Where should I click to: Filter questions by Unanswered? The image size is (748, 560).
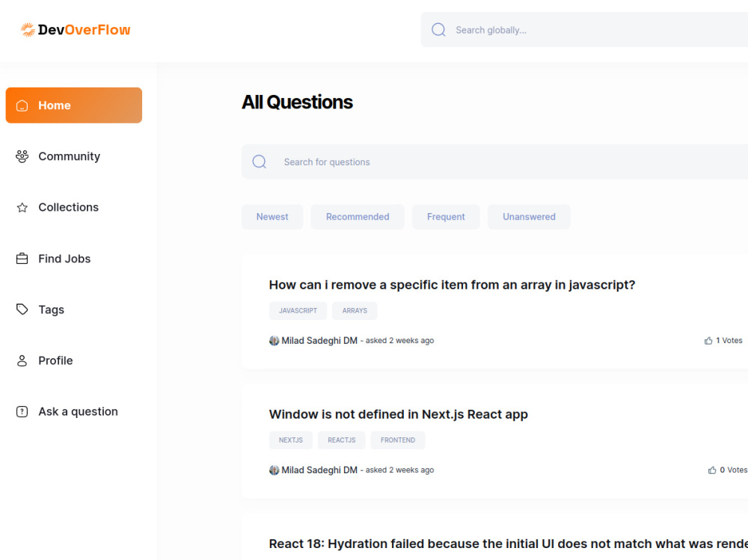[x=529, y=217]
